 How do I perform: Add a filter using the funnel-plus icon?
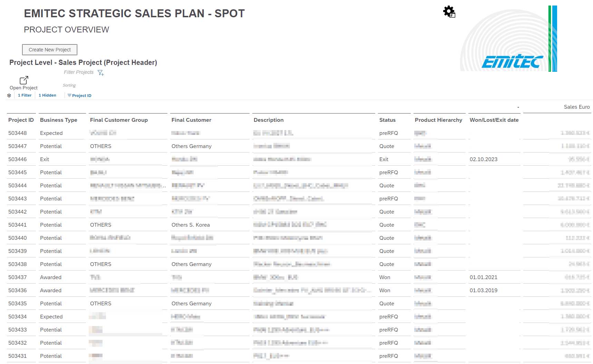pyautogui.click(x=100, y=72)
